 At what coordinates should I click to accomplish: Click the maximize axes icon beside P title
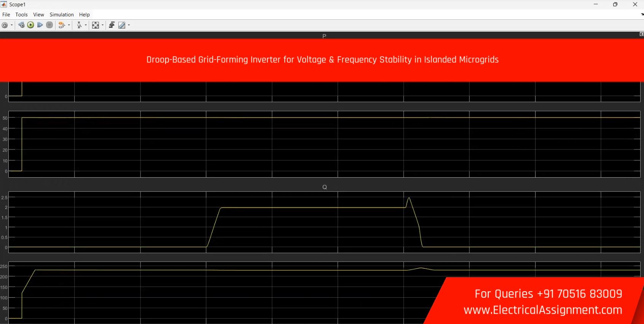[x=642, y=34]
